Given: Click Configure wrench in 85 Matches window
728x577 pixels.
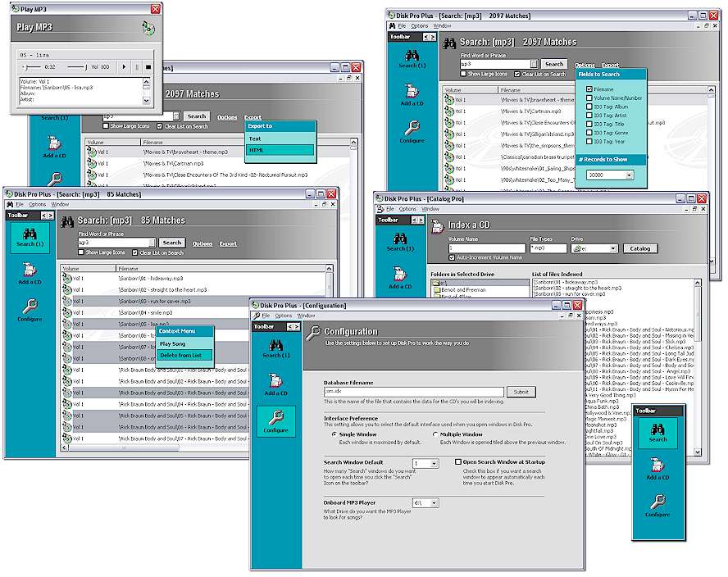Looking at the screenshot, I should click(30, 310).
